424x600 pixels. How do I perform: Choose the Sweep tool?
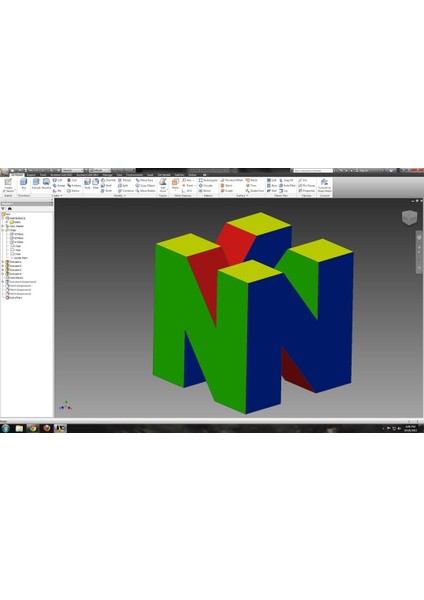(x=59, y=186)
